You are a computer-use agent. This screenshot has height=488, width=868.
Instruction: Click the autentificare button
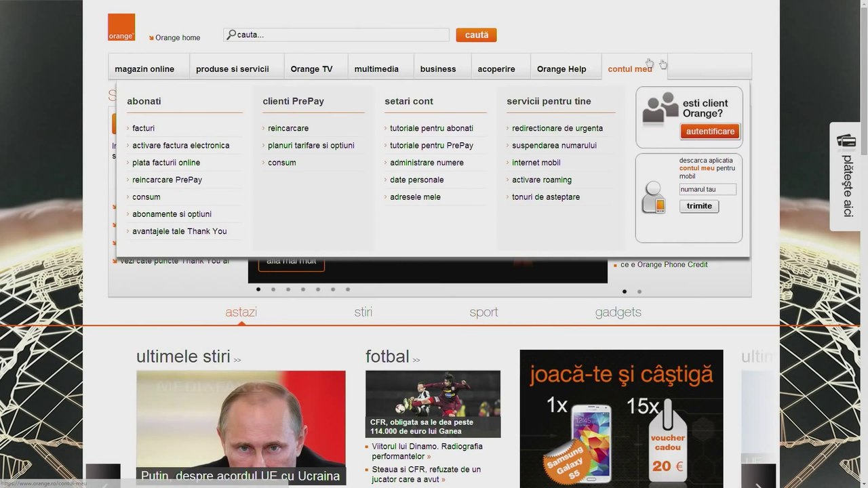(x=710, y=131)
